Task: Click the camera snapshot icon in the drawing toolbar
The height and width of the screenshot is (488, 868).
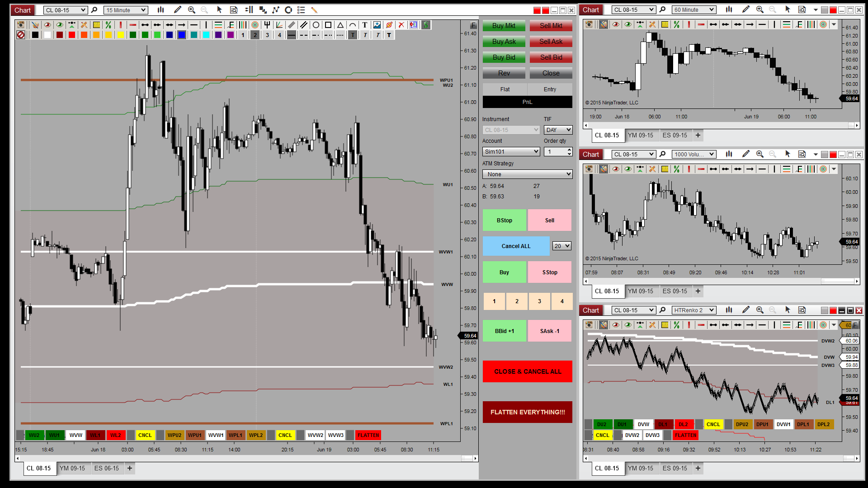Action: (21, 25)
